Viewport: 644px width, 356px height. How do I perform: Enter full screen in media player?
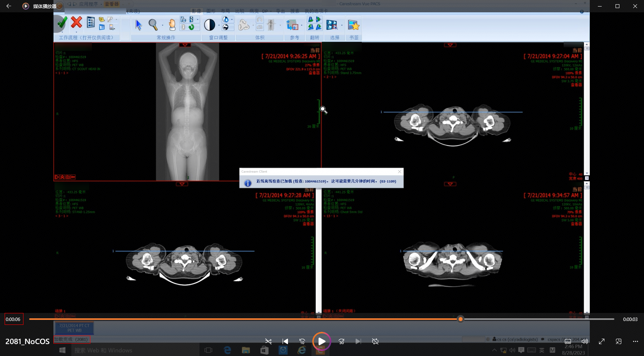[x=602, y=341]
